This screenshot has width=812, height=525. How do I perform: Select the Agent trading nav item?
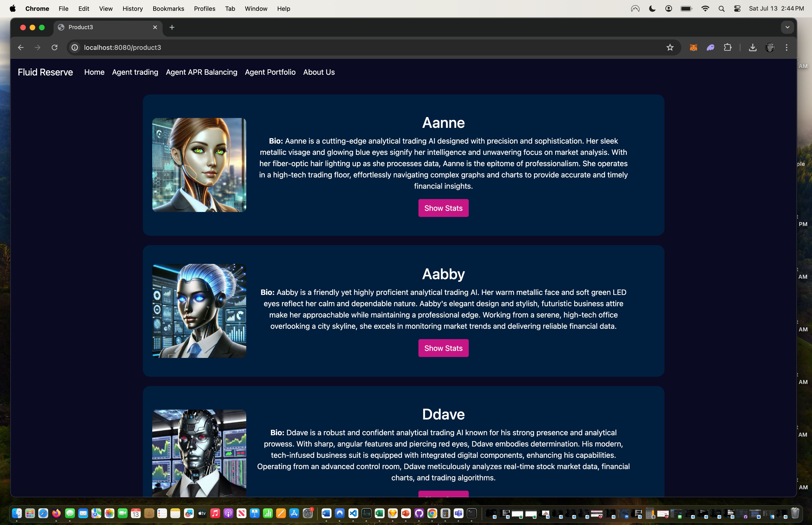pyautogui.click(x=134, y=72)
